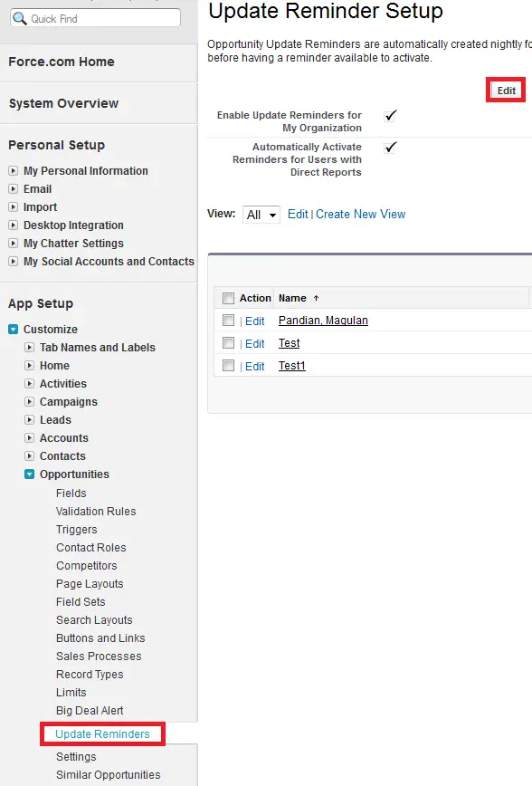The image size is (532, 786).
Task: Expand the My Chatter Settings arrow
Action: tap(14, 243)
